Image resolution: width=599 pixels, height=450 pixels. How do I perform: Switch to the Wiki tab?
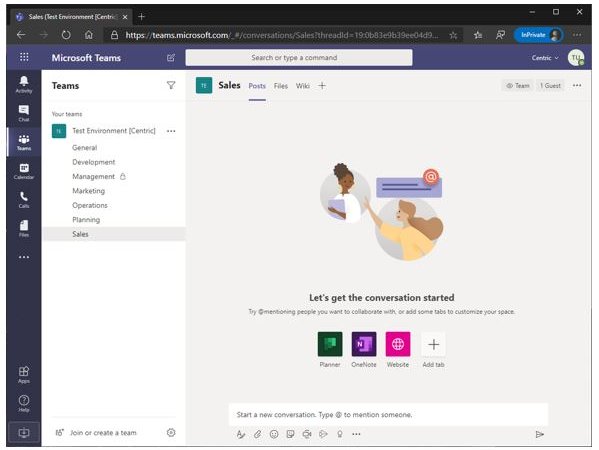point(303,86)
